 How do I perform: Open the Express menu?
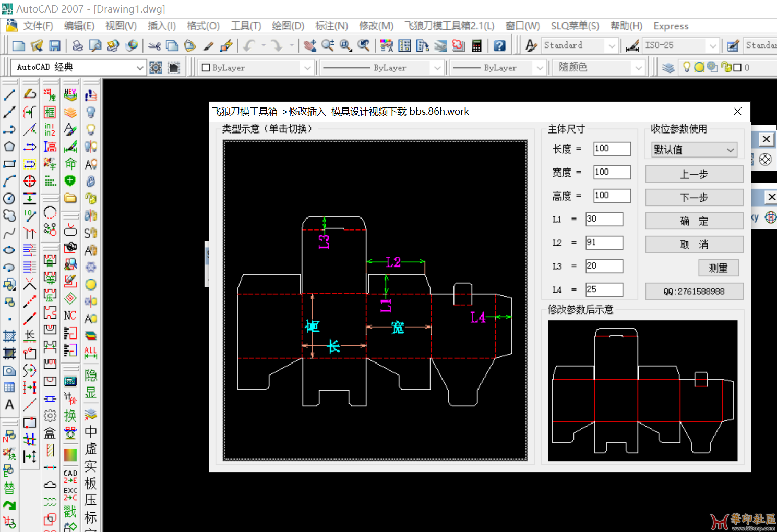tap(671, 26)
